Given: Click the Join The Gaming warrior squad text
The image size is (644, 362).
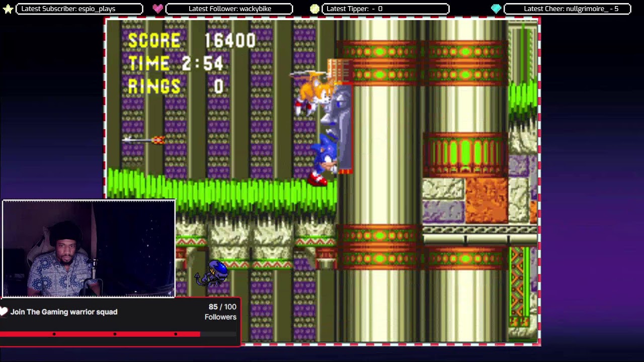Looking at the screenshot, I should pyautogui.click(x=64, y=312).
